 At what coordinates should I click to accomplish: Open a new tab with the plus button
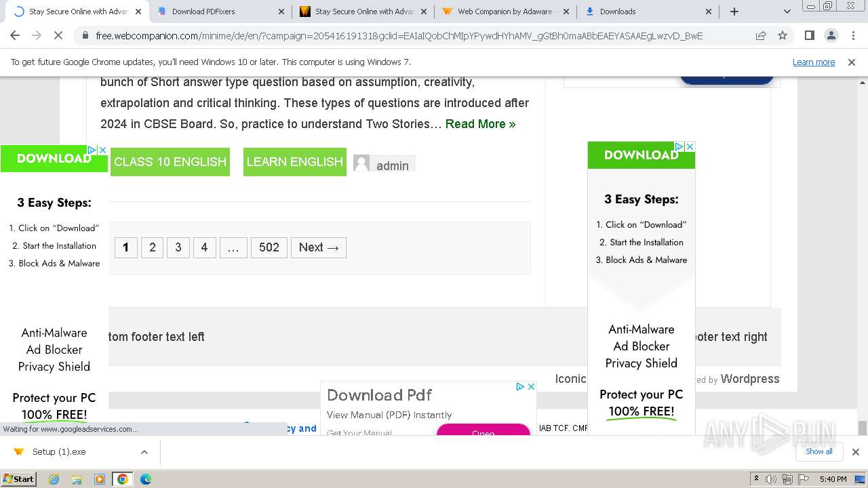734,12
